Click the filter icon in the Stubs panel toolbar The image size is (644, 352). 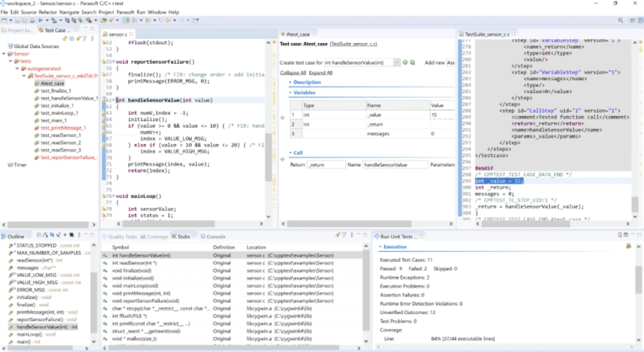pos(344,235)
